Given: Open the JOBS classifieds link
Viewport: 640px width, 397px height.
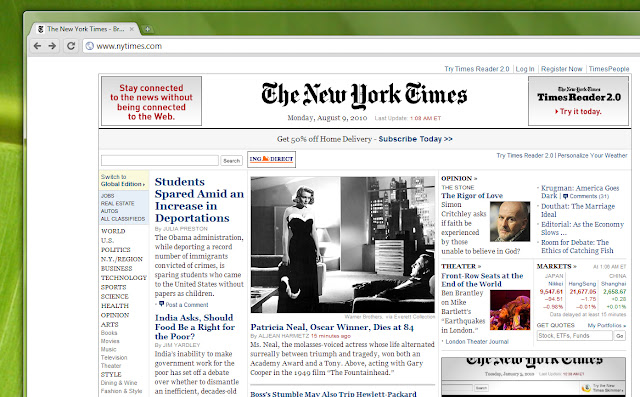Looking at the screenshot, I should click(x=107, y=196).
